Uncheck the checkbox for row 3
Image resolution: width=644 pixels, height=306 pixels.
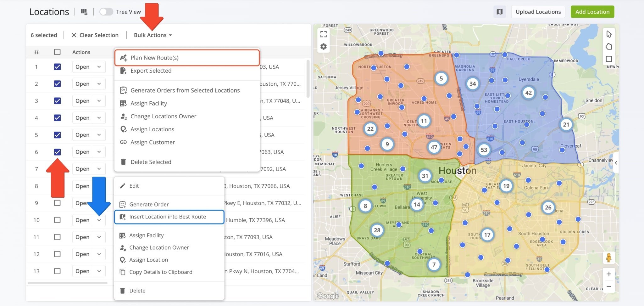[x=57, y=101]
